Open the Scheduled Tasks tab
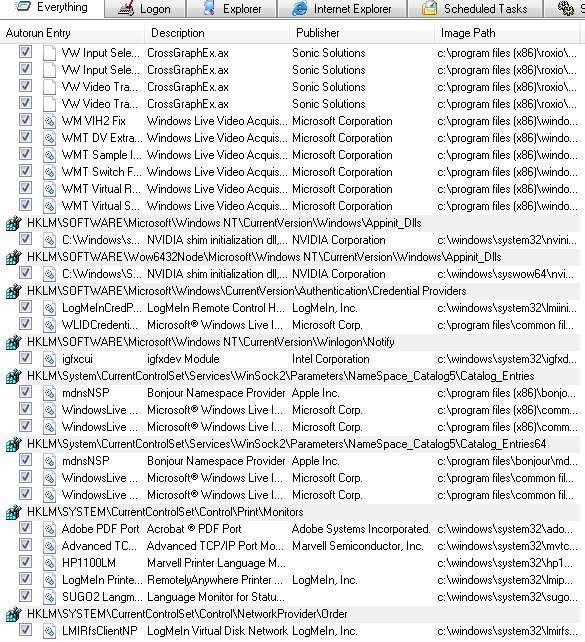Screen dimensions: 585x642 [x=475, y=9]
